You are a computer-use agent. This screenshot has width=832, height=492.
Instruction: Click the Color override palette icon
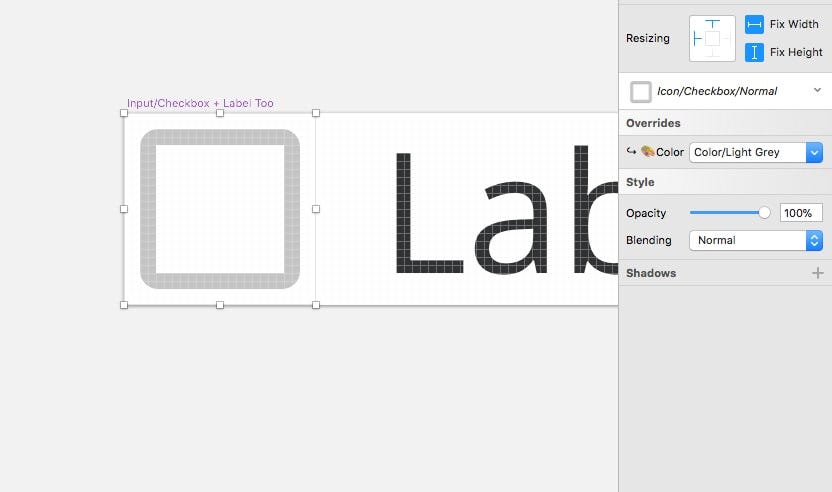point(647,151)
